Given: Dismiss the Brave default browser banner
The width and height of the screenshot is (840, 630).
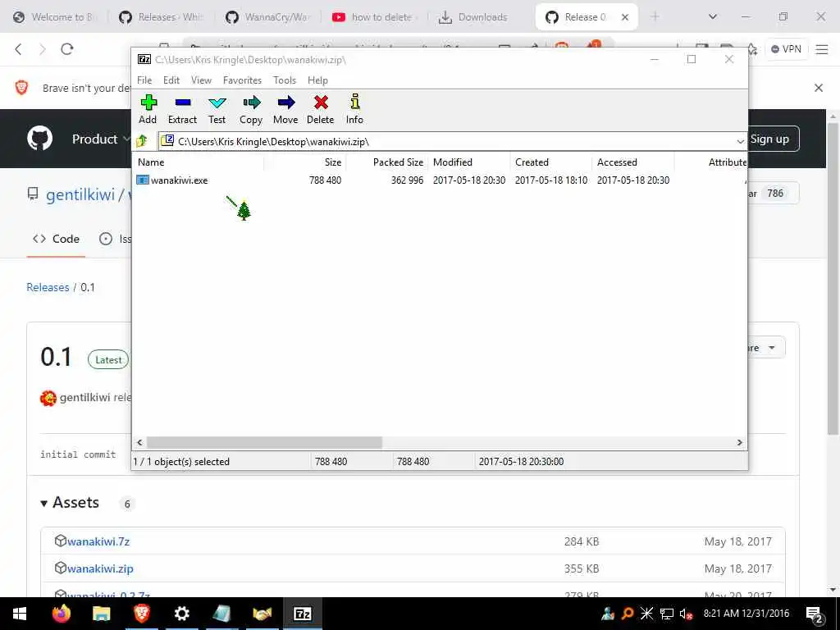Looking at the screenshot, I should click(819, 88).
